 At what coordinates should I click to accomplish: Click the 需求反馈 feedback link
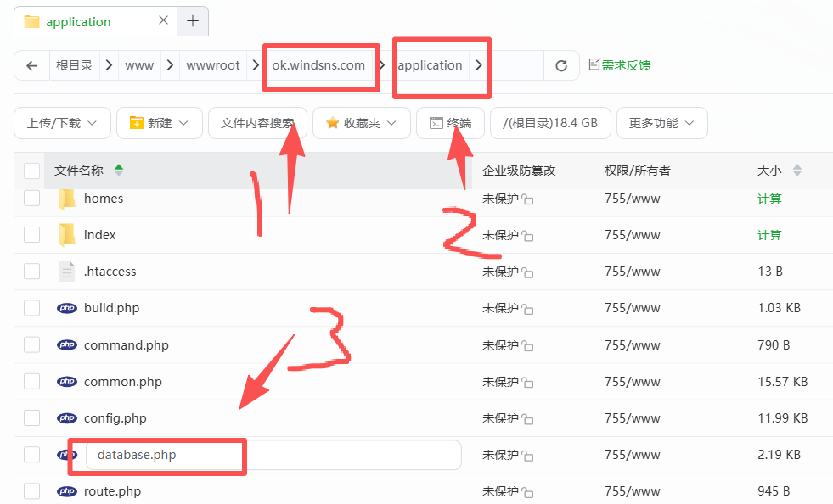620,65
